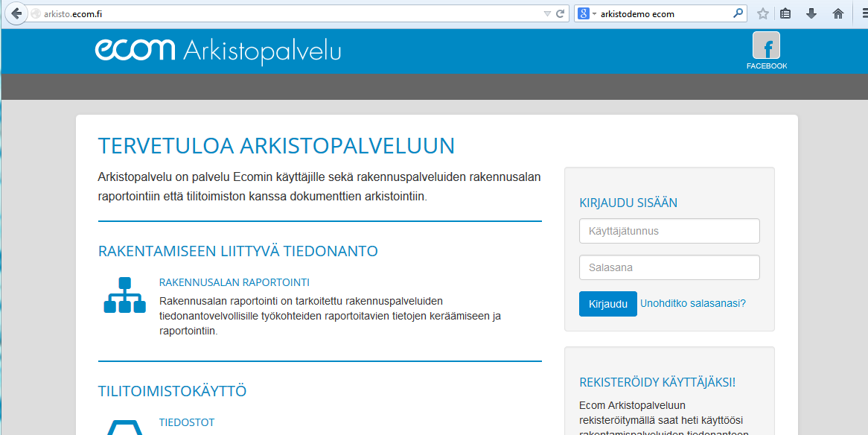This screenshot has height=435, width=868.
Task: Click the ecom Arkistopalvelu logo
Action: pyautogui.click(x=218, y=51)
